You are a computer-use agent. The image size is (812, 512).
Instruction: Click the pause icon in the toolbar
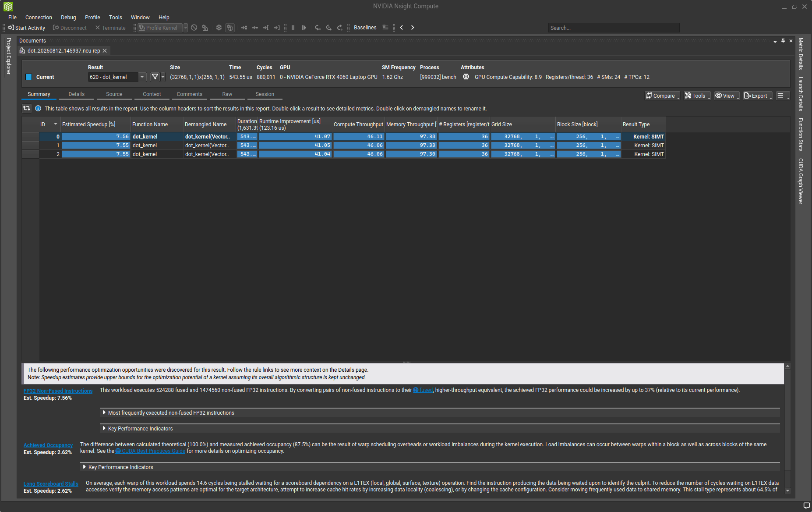(x=293, y=28)
